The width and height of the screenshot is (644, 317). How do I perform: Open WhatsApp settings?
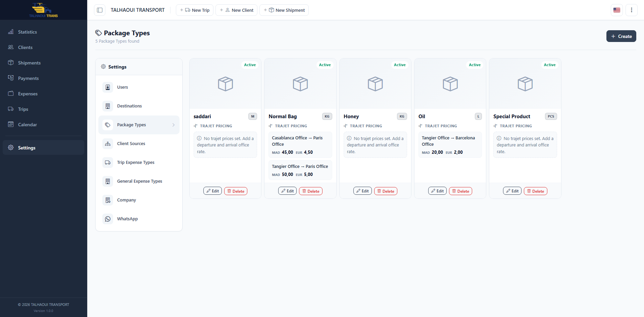click(139, 219)
